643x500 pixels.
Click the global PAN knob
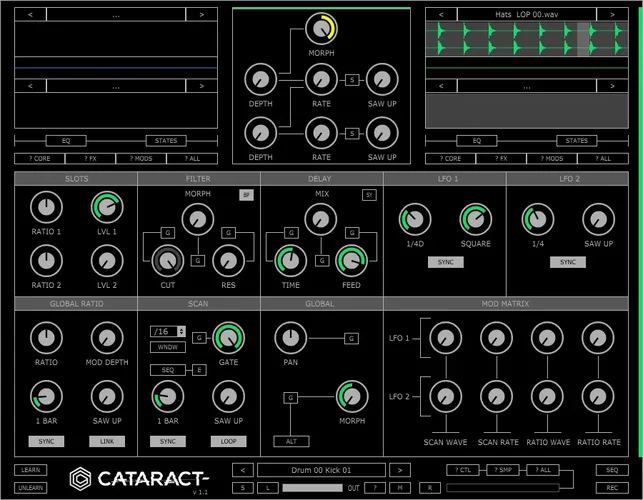click(x=291, y=338)
